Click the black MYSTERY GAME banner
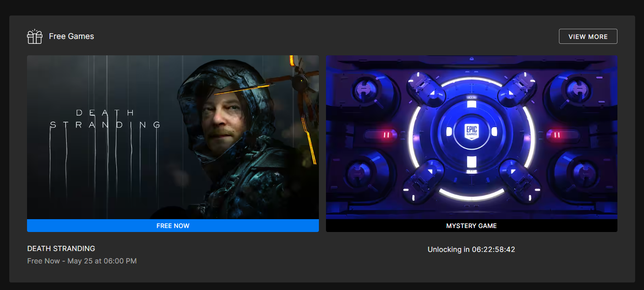 (471, 226)
